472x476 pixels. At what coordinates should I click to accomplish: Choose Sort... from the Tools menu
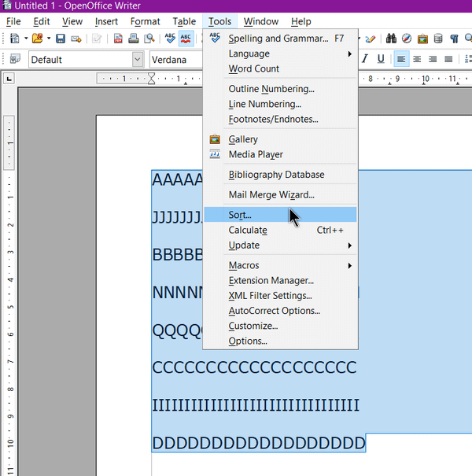pyautogui.click(x=280, y=215)
